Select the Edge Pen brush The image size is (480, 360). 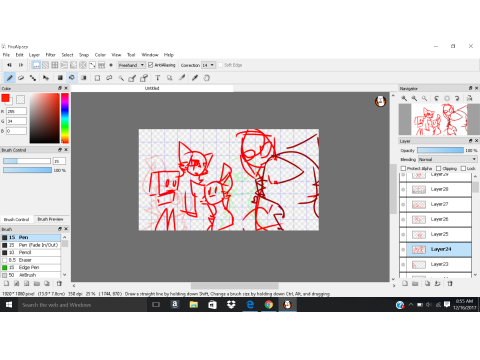pos(31,267)
